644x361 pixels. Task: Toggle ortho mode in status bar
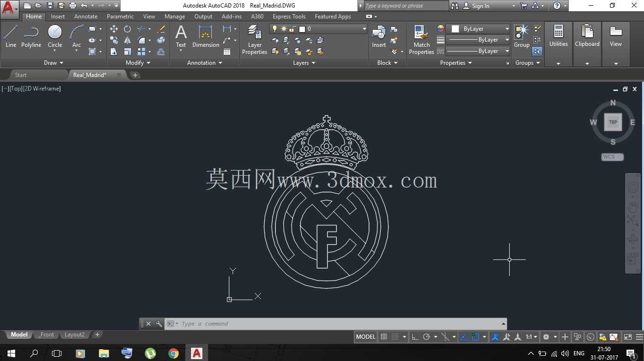[415, 337]
